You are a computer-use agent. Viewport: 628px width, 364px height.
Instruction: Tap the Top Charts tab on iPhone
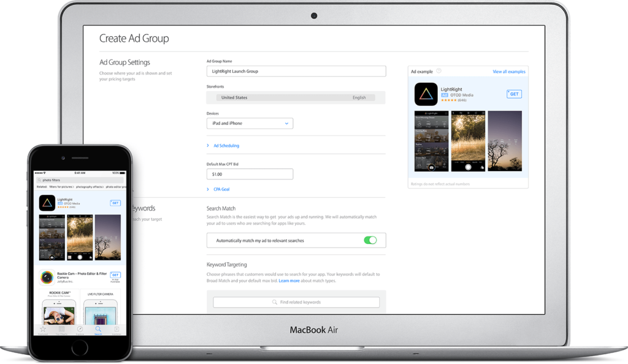(x=61, y=329)
